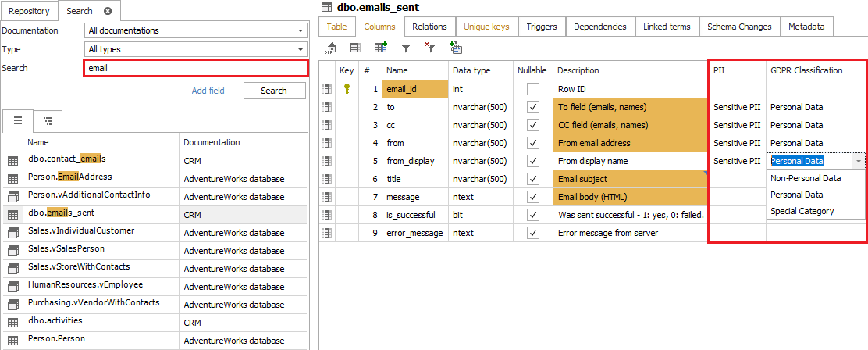Switch to the Triggers tab
Screen dimensions: 868x350
(x=541, y=27)
